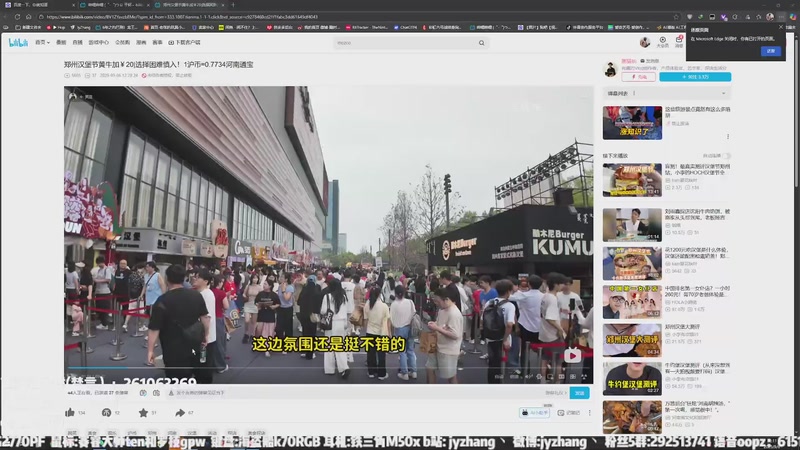
Task: Send a message to uploader via 发消息
Action: click(x=649, y=61)
